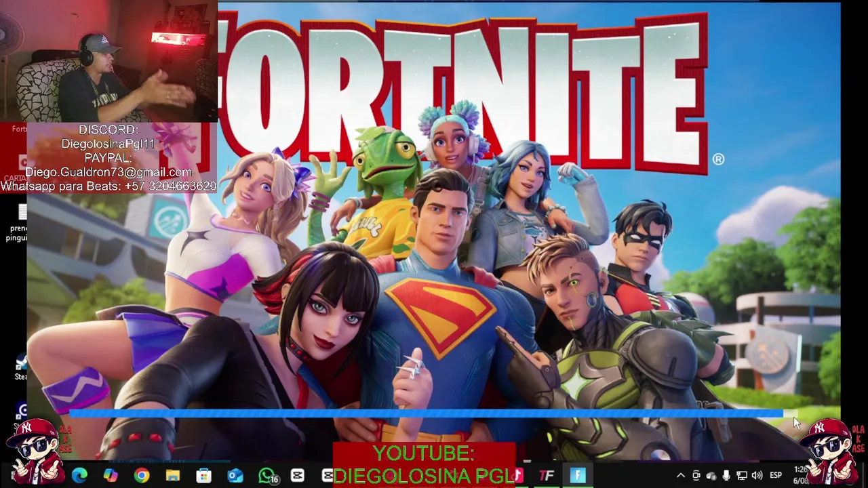This screenshot has width=868, height=488.
Task: Open Microsoft Store from the taskbar
Action: 204,476
